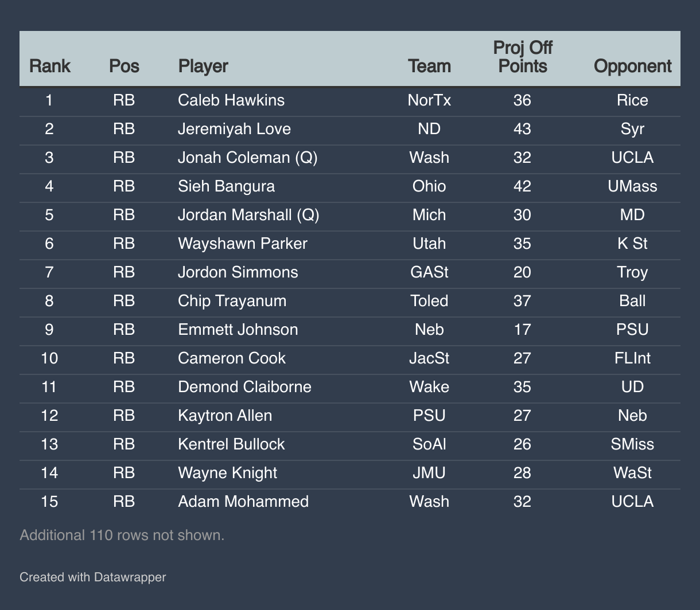
Task: Select the Caleb Hawkins player cell
Action: (x=231, y=100)
